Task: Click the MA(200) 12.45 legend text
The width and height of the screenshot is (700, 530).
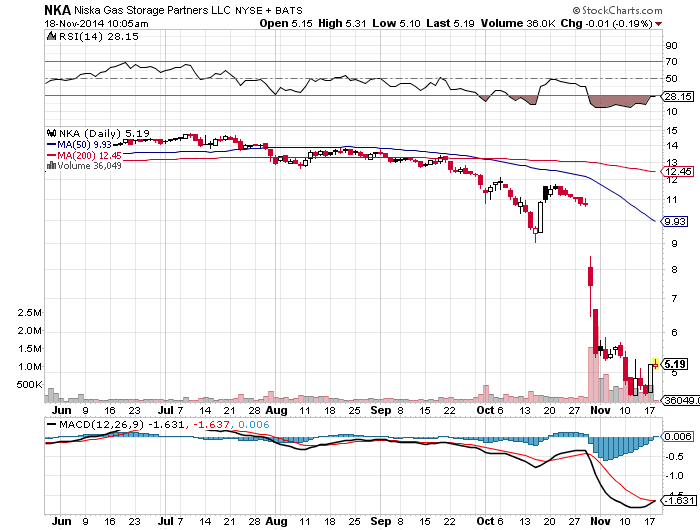Action: [x=89, y=155]
